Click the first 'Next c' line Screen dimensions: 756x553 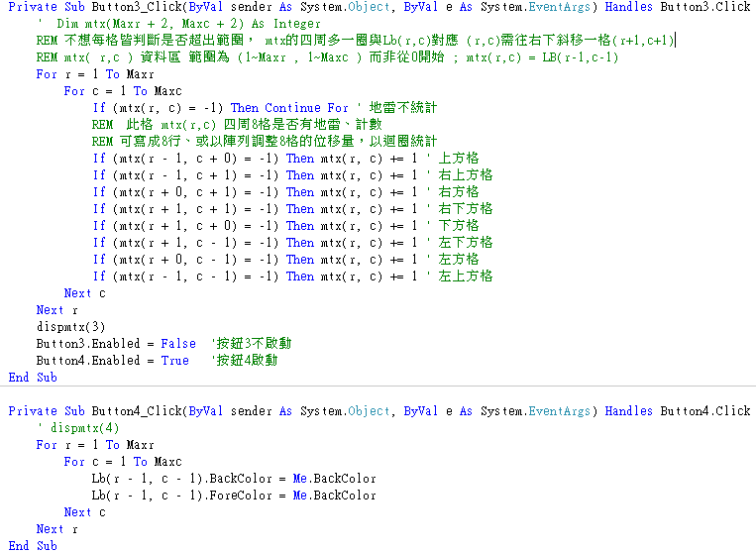[x=85, y=293]
